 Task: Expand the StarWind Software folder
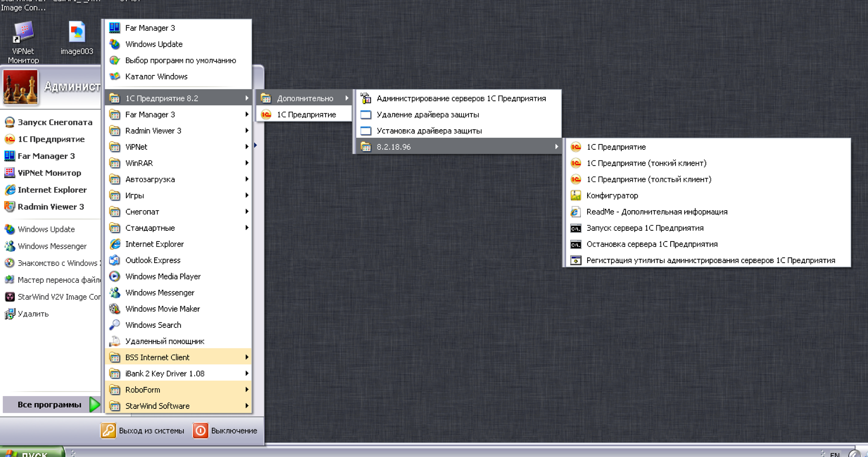tap(178, 406)
